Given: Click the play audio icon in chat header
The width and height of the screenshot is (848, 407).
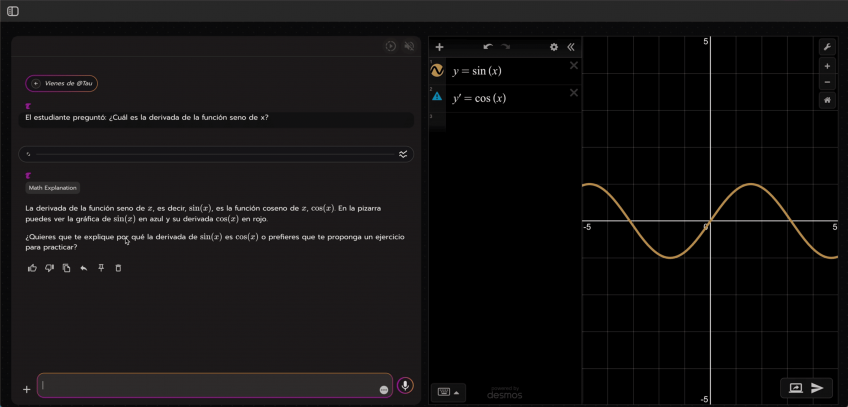Looking at the screenshot, I should [390, 46].
